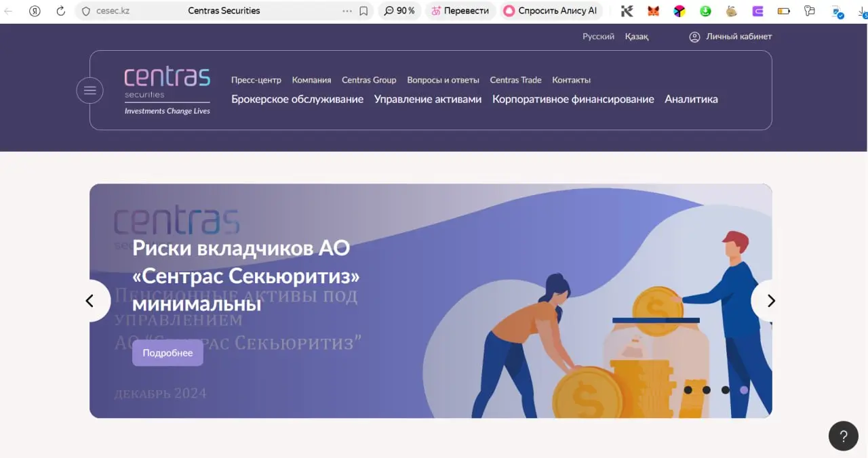This screenshot has width=868, height=458.
Task: Select the second carousel dot
Action: click(x=707, y=390)
